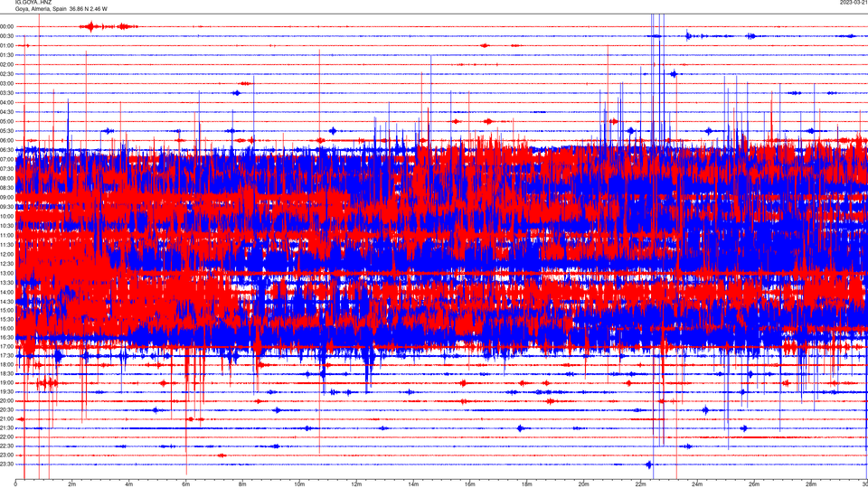Click the 16m x-axis tick label
Screen dimensions: 868x488
pos(470,484)
